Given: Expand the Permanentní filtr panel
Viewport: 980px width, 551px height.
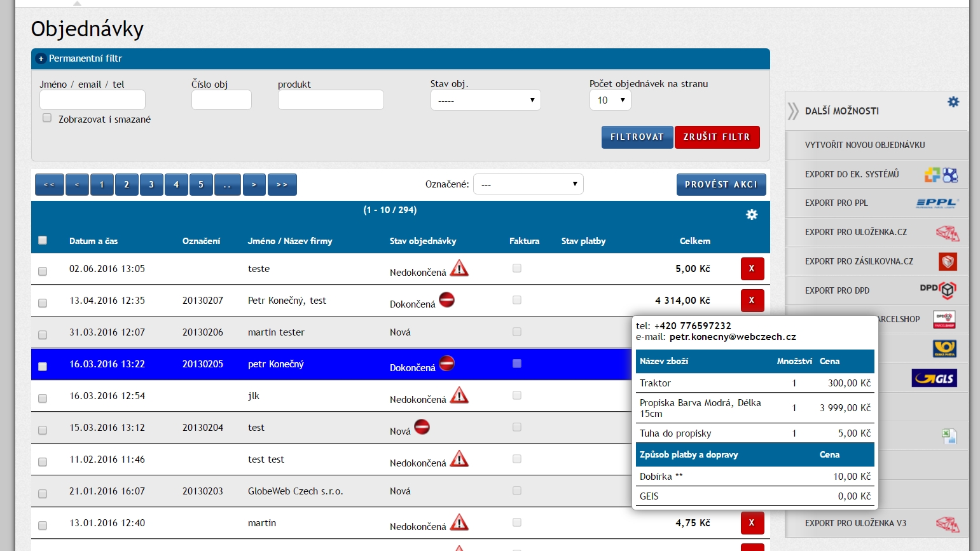Looking at the screenshot, I should pyautogui.click(x=41, y=58).
